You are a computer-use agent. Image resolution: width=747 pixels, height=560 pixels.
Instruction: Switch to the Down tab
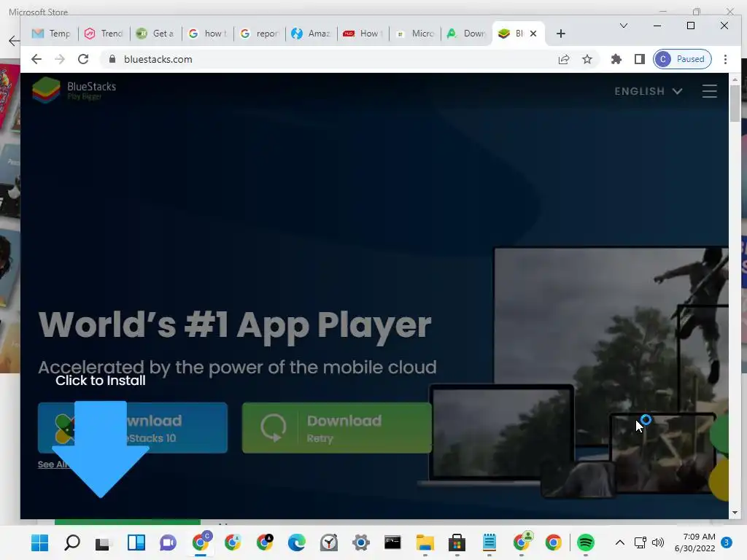tap(467, 34)
